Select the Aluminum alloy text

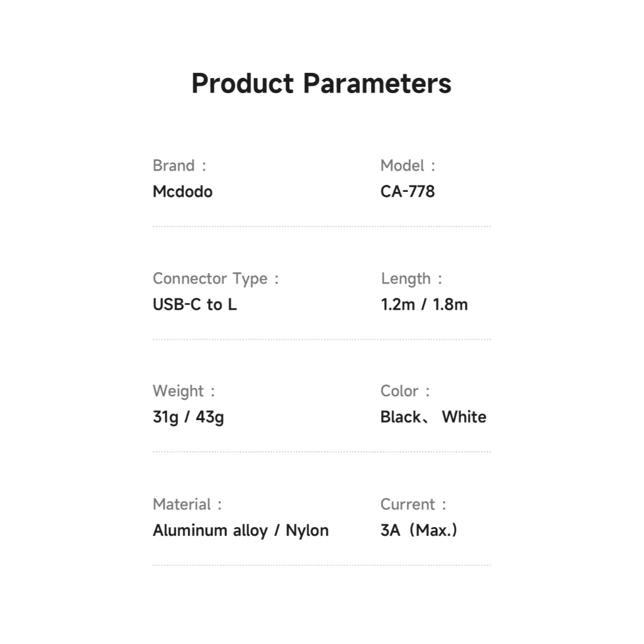[x=211, y=531]
